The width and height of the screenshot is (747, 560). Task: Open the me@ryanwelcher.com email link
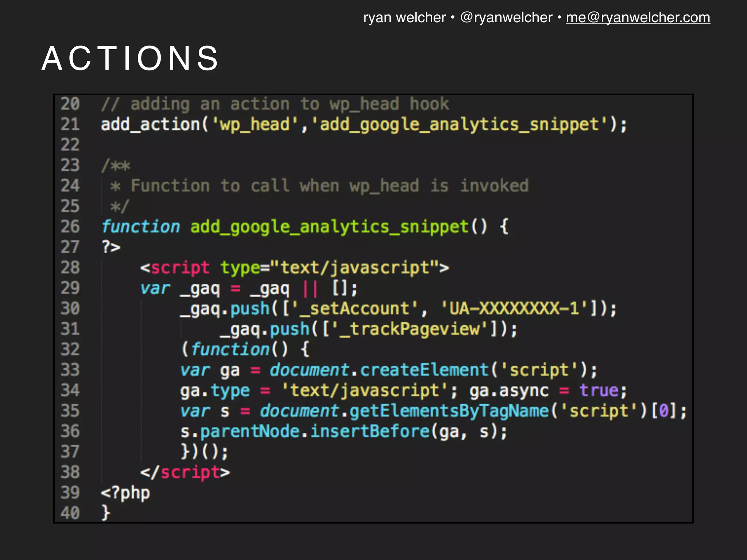(x=638, y=17)
